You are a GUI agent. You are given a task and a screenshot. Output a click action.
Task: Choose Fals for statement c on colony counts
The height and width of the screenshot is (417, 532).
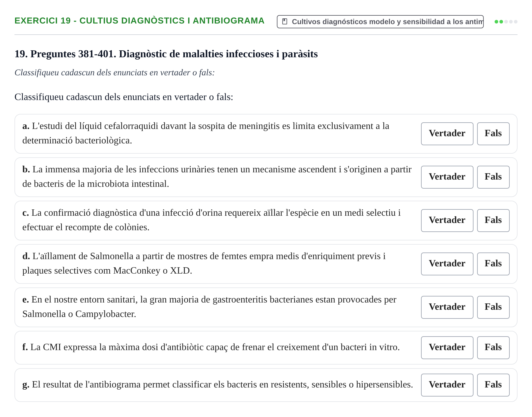(x=493, y=221)
